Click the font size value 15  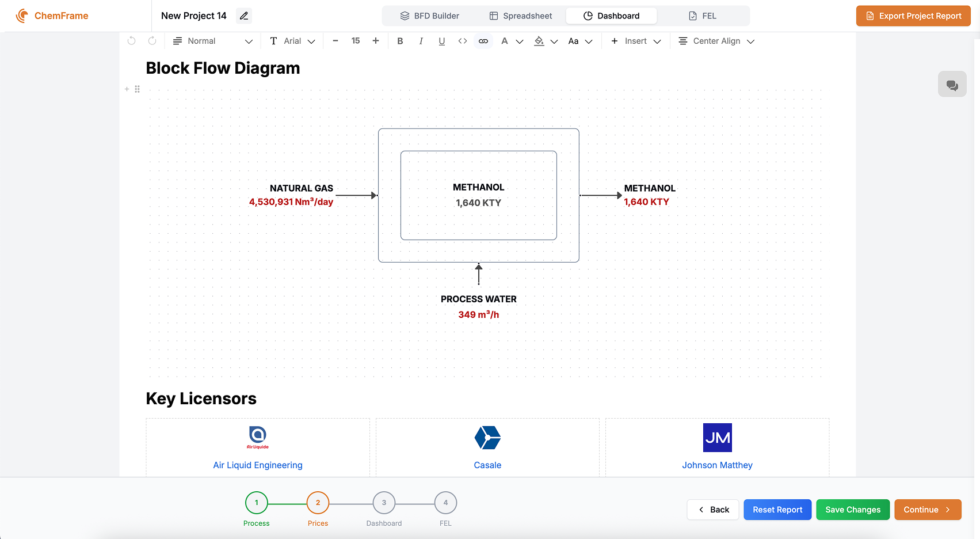[x=356, y=41]
